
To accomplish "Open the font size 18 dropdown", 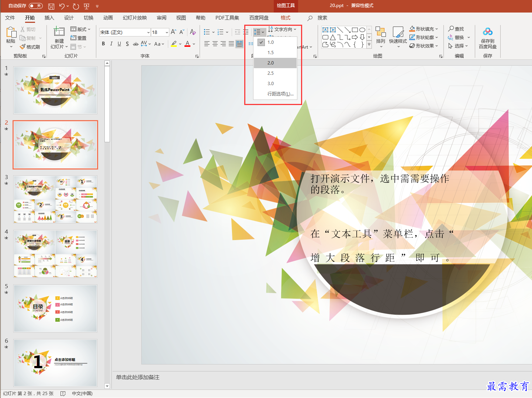I will coord(167,32).
